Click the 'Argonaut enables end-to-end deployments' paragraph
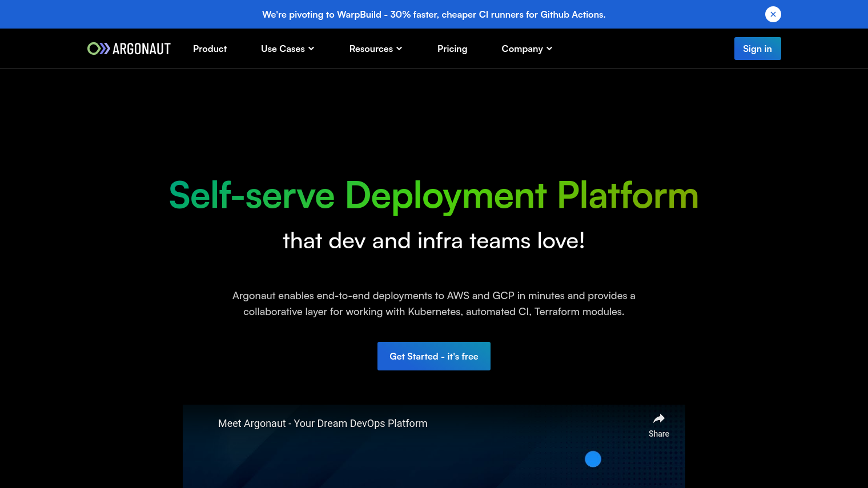 point(434,304)
